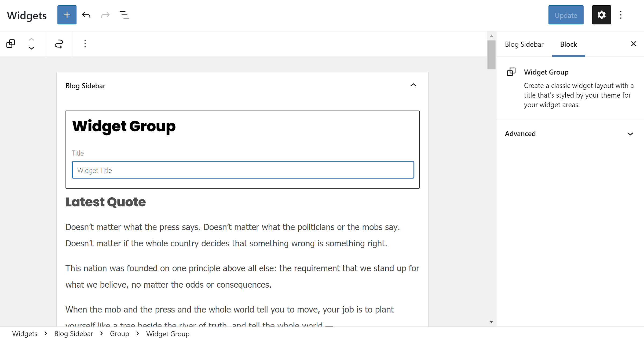
Task: Select the Widget Group parent block icon
Action: click(x=11, y=43)
